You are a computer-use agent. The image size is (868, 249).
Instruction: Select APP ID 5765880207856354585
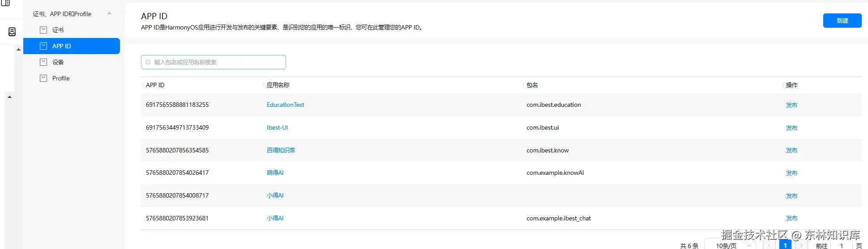177,150
